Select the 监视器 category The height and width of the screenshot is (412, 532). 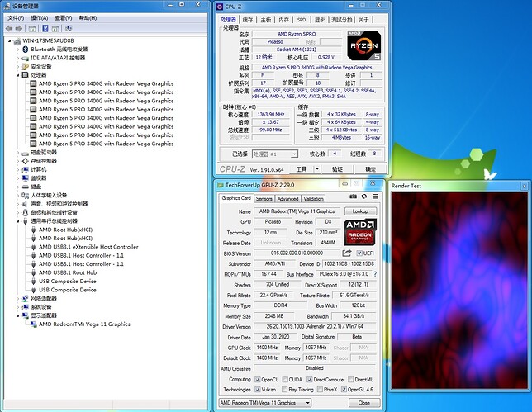38,178
